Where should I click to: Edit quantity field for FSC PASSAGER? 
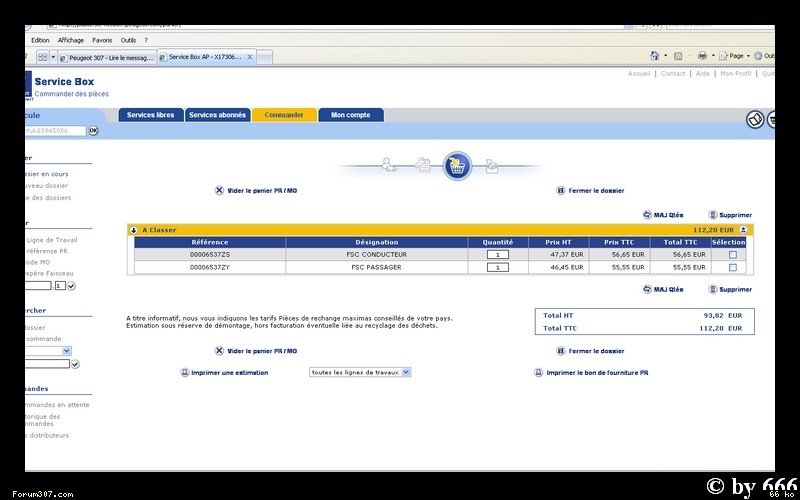coord(497,267)
